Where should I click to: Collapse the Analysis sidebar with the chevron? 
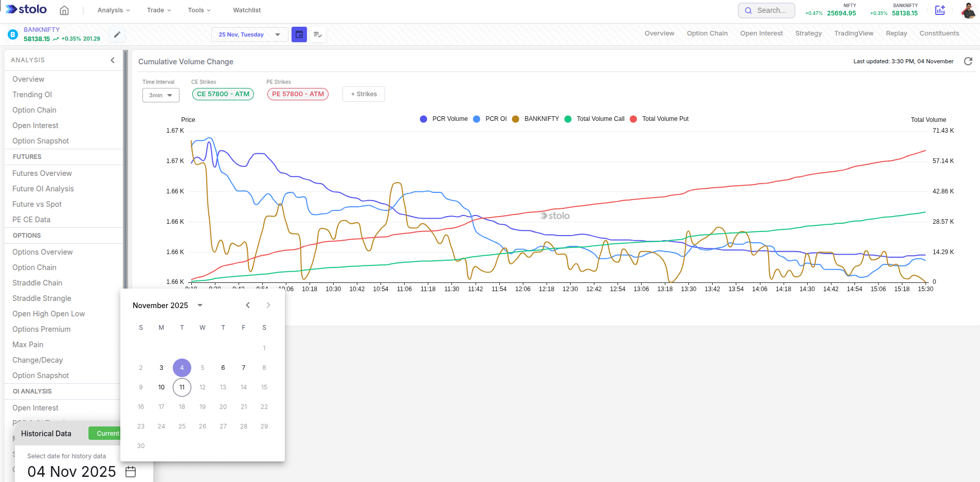113,60
